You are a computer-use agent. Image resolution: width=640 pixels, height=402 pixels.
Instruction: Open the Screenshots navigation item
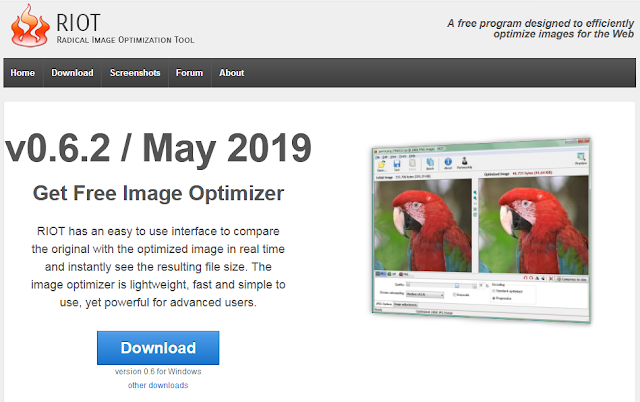click(135, 73)
